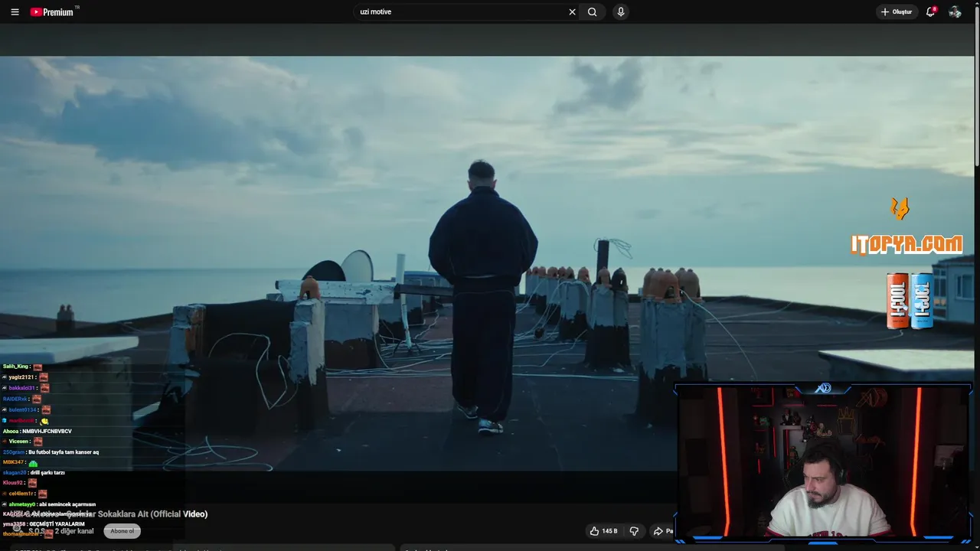
Task: Click chat username Vicesen
Action: (x=18, y=442)
